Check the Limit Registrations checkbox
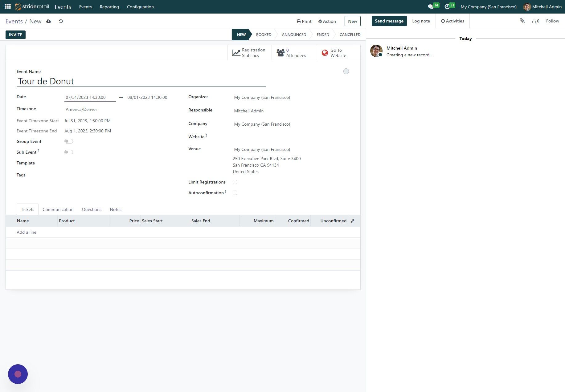The image size is (565, 392). point(235,182)
